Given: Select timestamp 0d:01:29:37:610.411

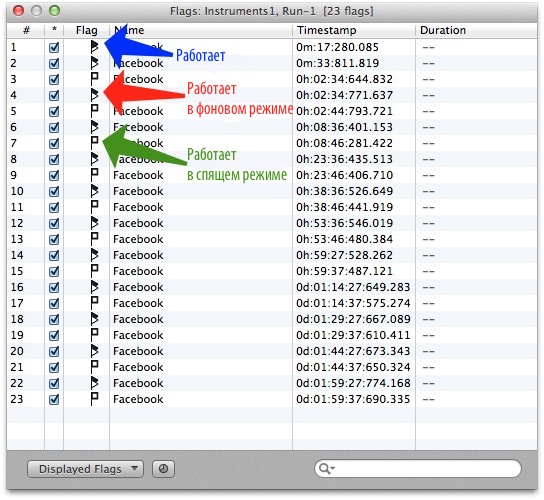Looking at the screenshot, I should coord(353,335).
